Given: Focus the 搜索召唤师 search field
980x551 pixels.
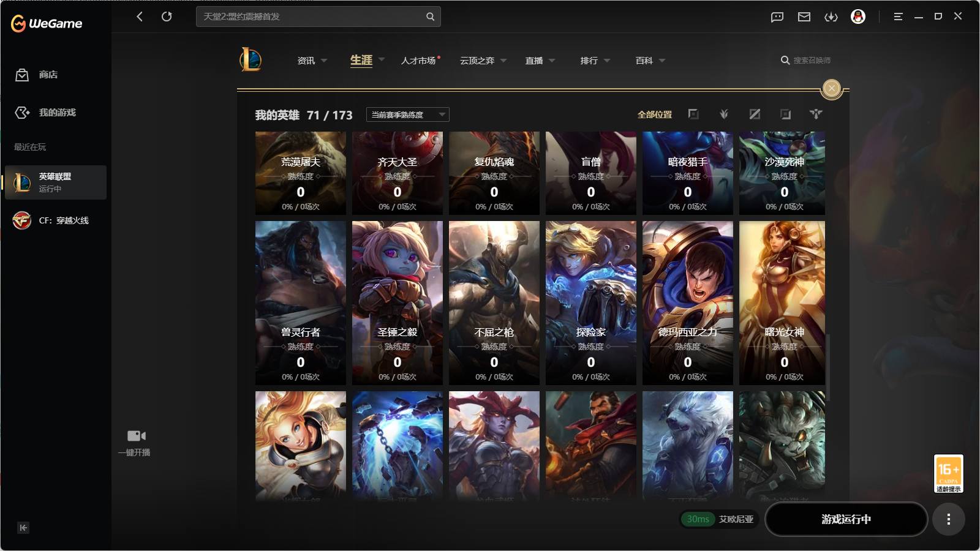Looking at the screenshot, I should tap(812, 60).
